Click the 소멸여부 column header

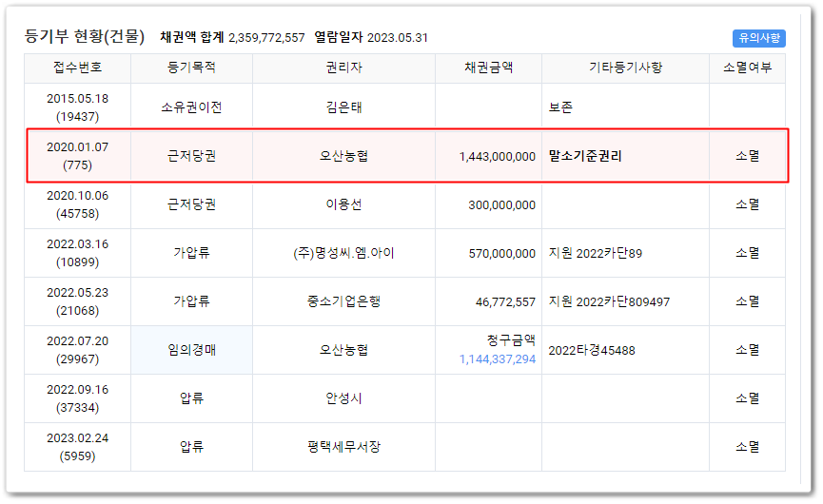[x=747, y=68]
